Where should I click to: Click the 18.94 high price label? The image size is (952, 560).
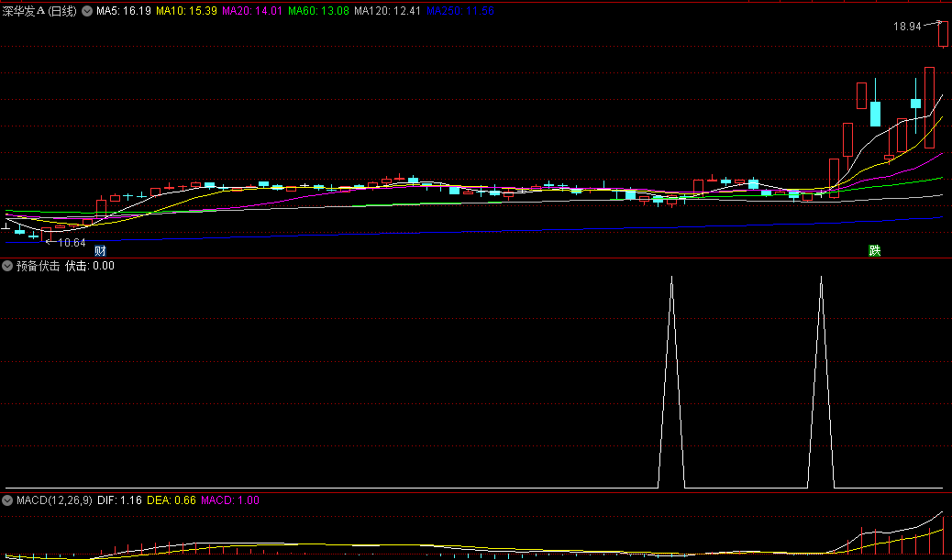pos(907,27)
